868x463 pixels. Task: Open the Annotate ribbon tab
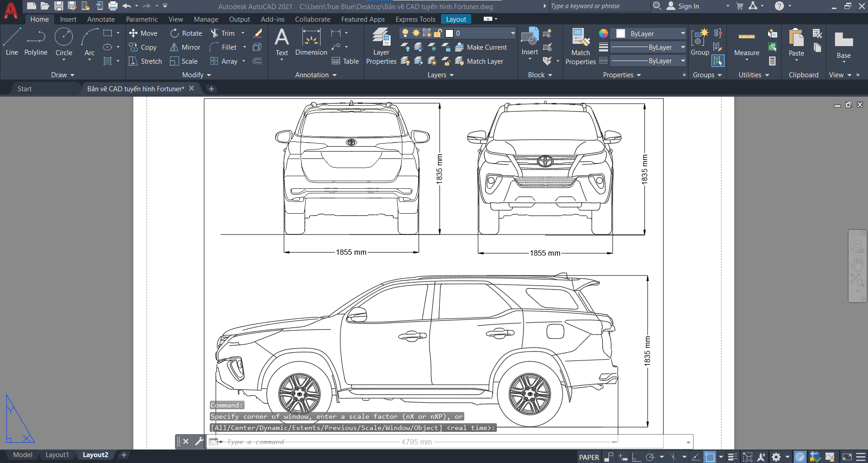click(x=101, y=19)
